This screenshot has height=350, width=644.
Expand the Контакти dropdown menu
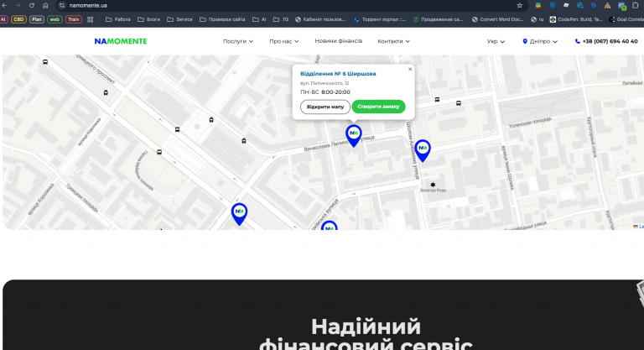pyautogui.click(x=393, y=41)
